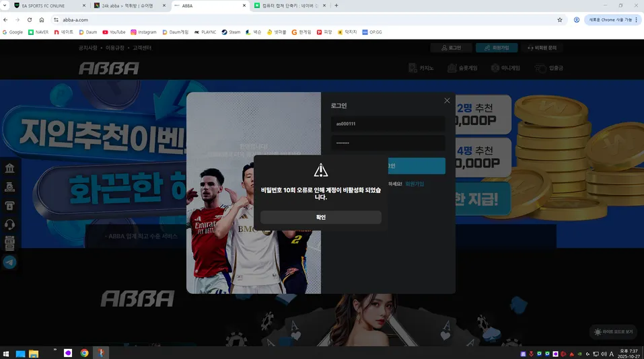The height and width of the screenshot is (359, 644).
Task: Click the username field containing as000111
Action: 388,124
